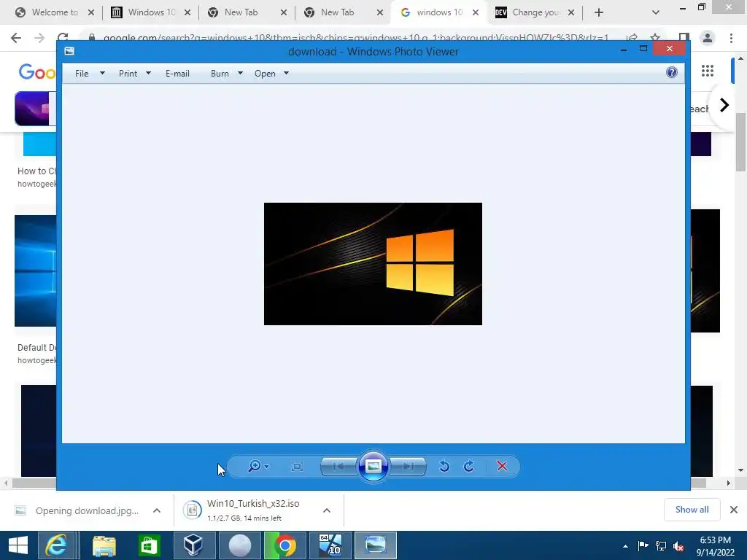Close the Chrome downloads bar
This screenshot has height=560, width=747.
[x=734, y=510]
